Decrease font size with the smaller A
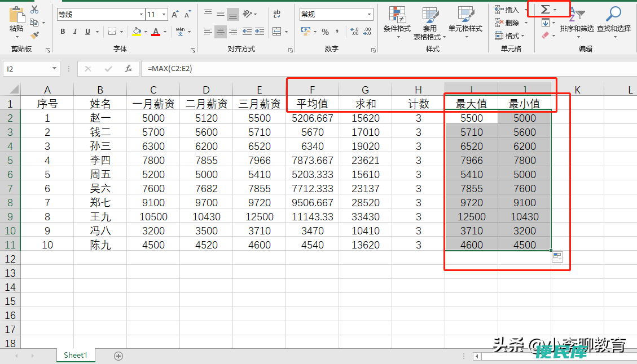 [187, 15]
